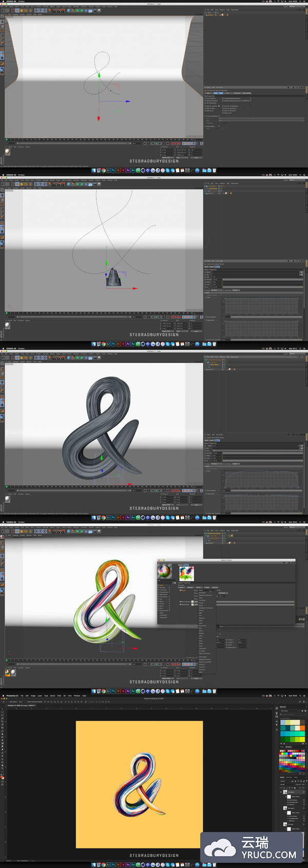Toggle Self Shadowing checkbox in Compositing tag

point(219,103)
